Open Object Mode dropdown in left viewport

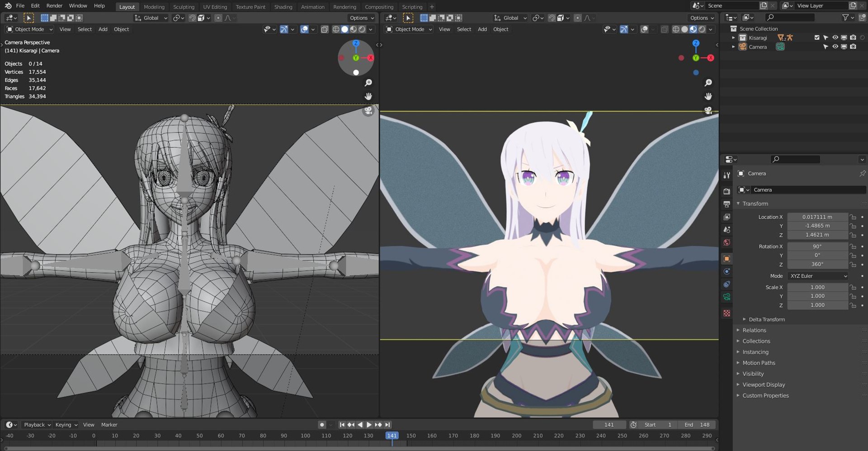point(29,29)
